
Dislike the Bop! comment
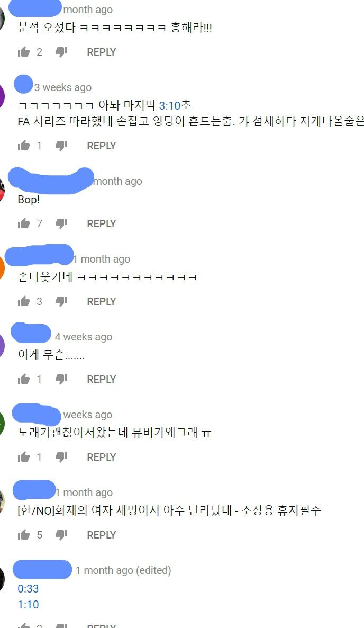click(x=61, y=223)
